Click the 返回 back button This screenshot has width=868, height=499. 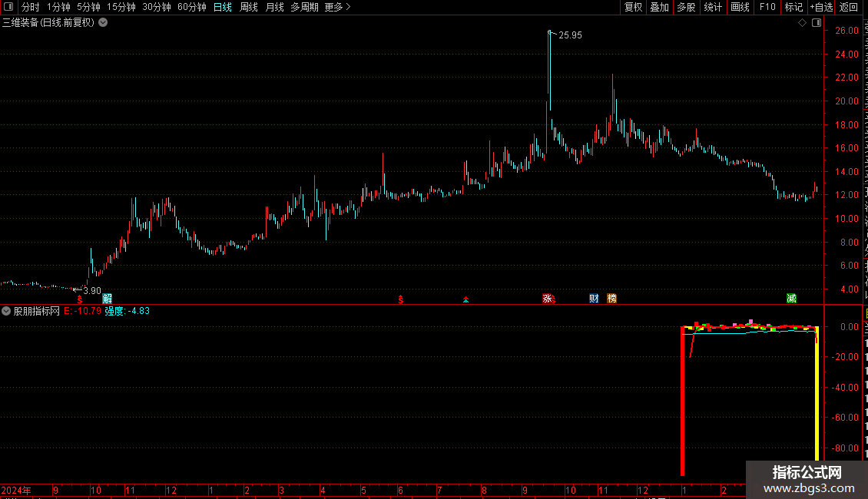[848, 7]
